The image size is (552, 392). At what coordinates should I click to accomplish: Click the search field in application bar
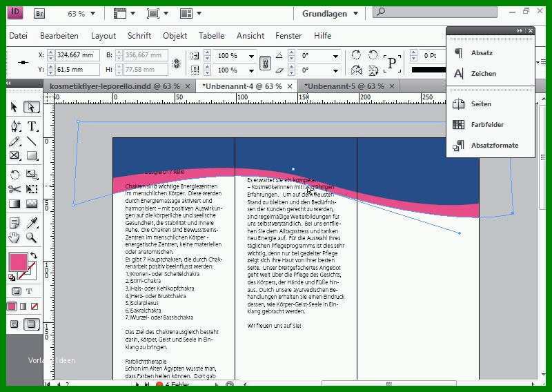tap(435, 12)
